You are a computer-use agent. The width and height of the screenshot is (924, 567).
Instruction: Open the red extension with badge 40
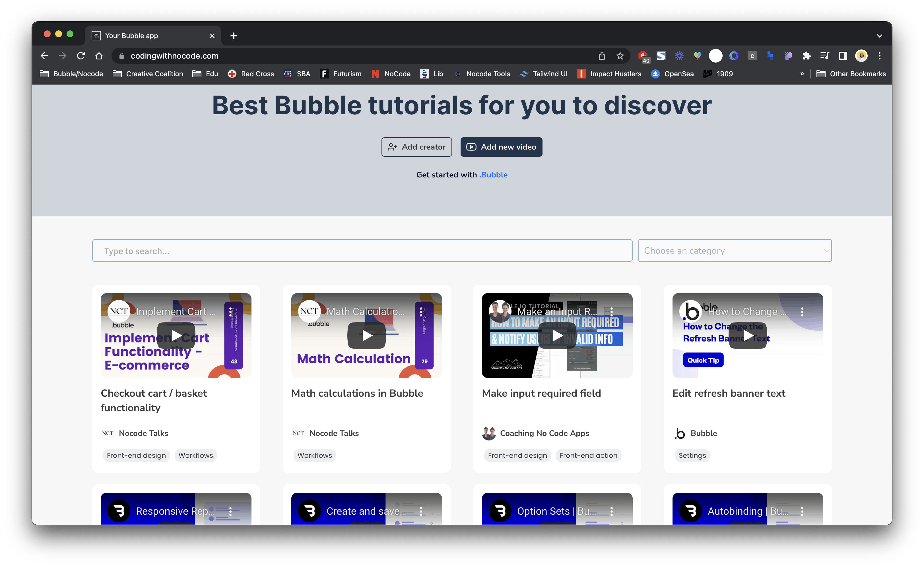(x=643, y=56)
